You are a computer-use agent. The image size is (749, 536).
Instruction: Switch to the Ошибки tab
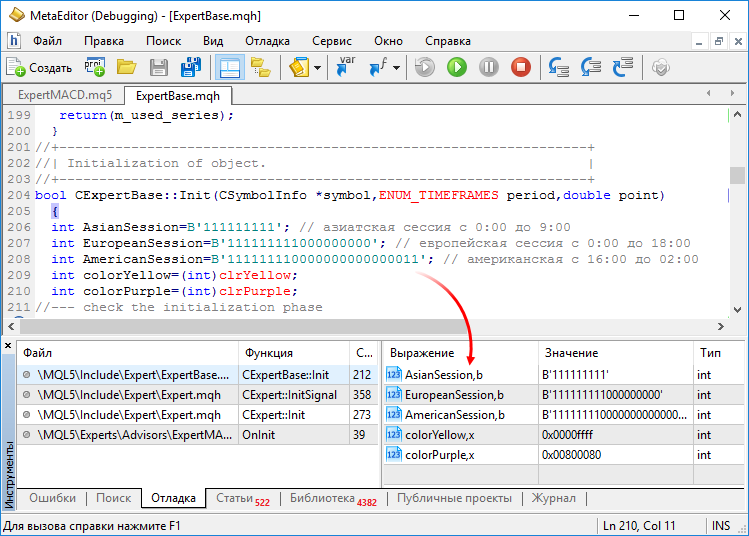point(53,498)
